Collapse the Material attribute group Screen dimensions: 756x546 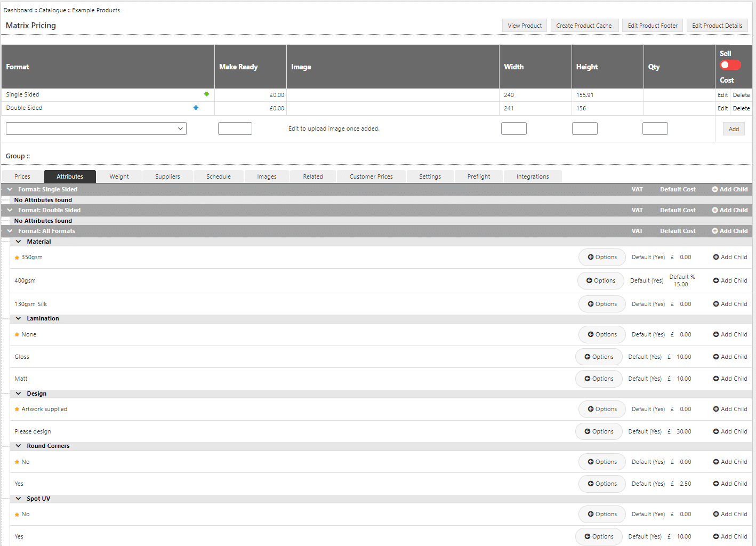click(19, 242)
